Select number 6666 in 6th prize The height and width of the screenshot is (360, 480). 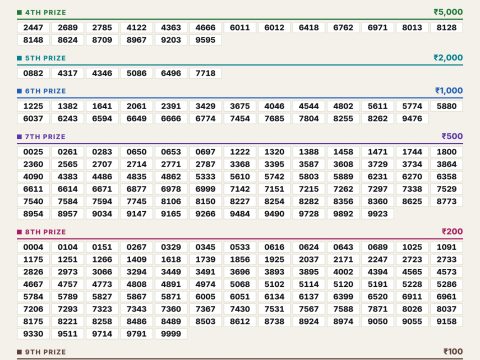tap(171, 119)
